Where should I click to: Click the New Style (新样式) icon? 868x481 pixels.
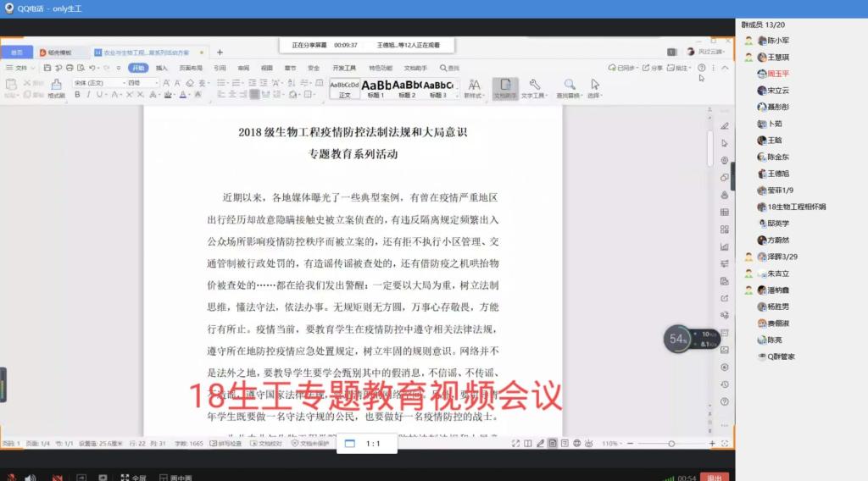pos(474,86)
